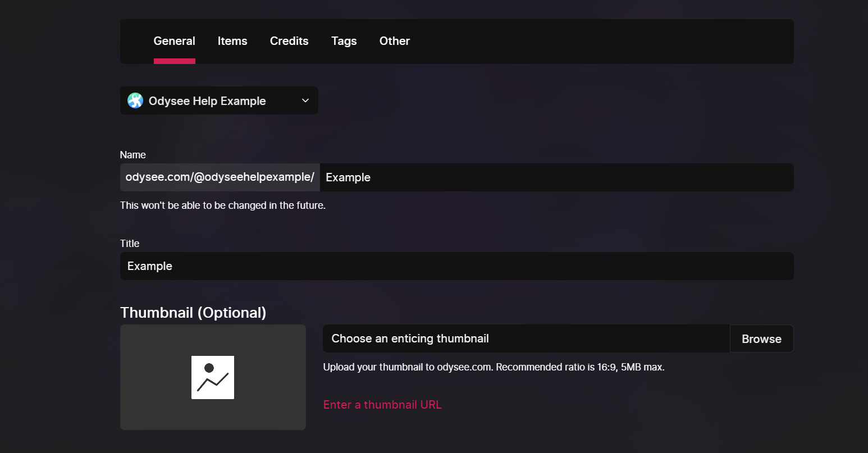Follow the Enter a thumbnail URL link

tap(382, 405)
